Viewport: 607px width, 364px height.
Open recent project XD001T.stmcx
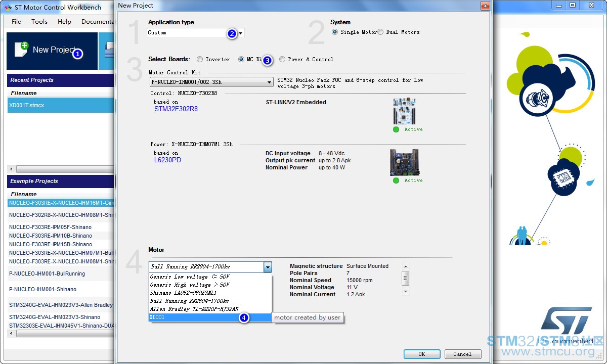click(61, 105)
